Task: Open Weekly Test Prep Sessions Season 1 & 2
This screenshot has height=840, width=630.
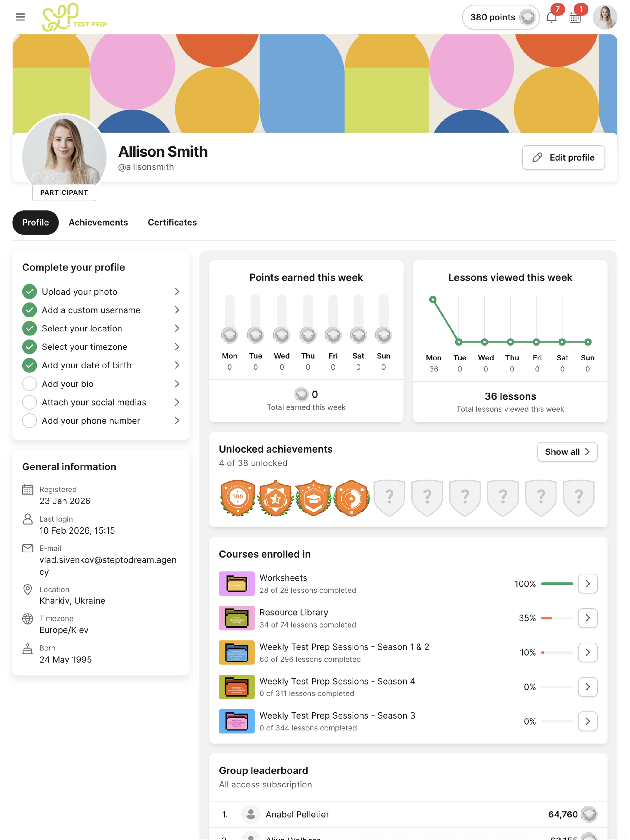Action: pos(344,647)
